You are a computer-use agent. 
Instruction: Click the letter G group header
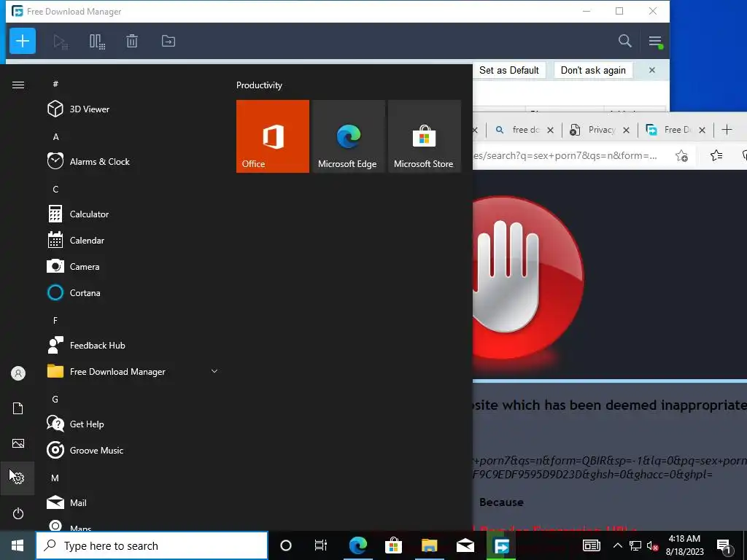[x=55, y=399]
